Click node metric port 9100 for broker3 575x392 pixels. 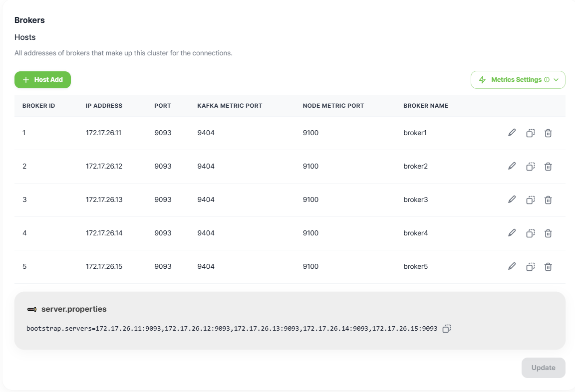click(310, 199)
